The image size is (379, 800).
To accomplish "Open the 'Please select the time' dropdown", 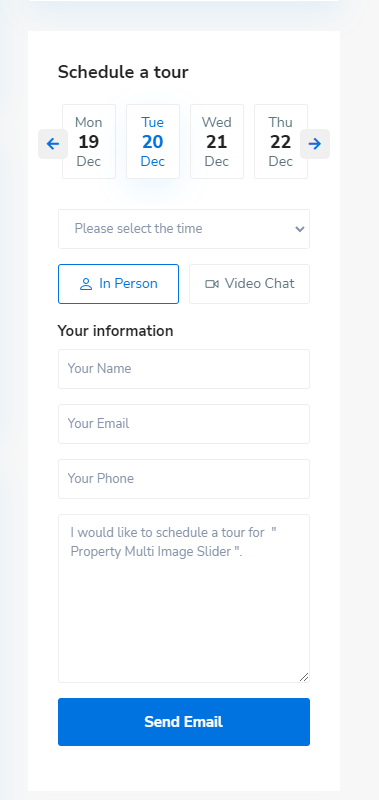I will [x=184, y=229].
